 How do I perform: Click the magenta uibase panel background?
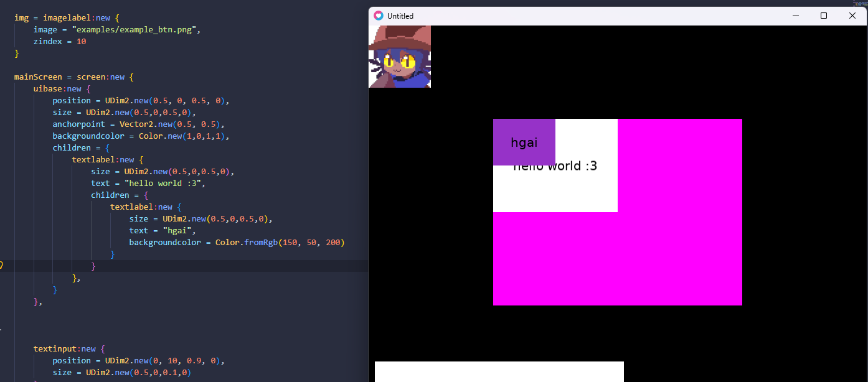point(679,249)
